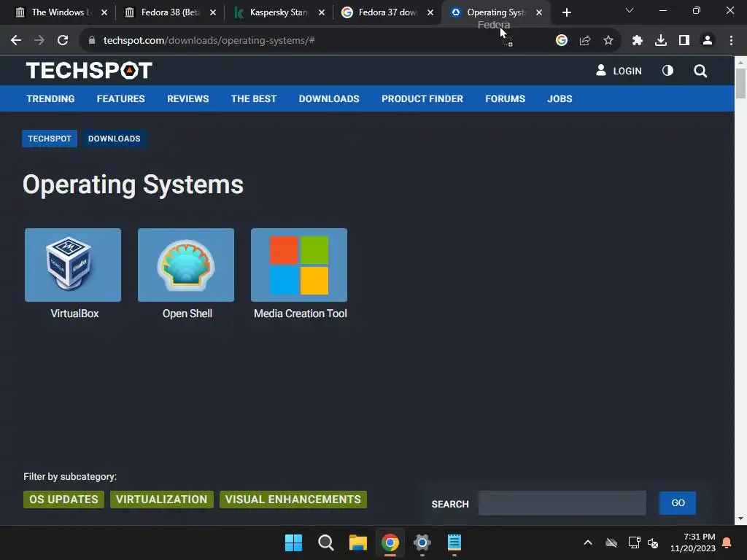Click the browser forward arrow
Image resolution: width=747 pixels, height=560 pixels.
(x=39, y=41)
